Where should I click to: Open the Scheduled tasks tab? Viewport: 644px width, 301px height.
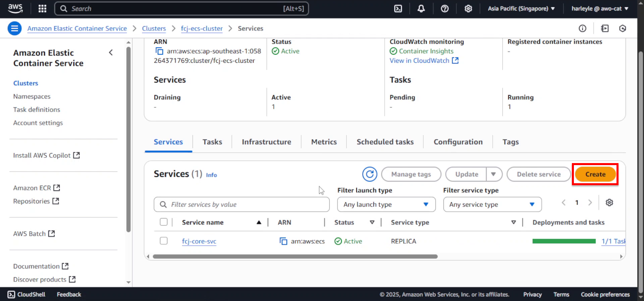tap(385, 142)
